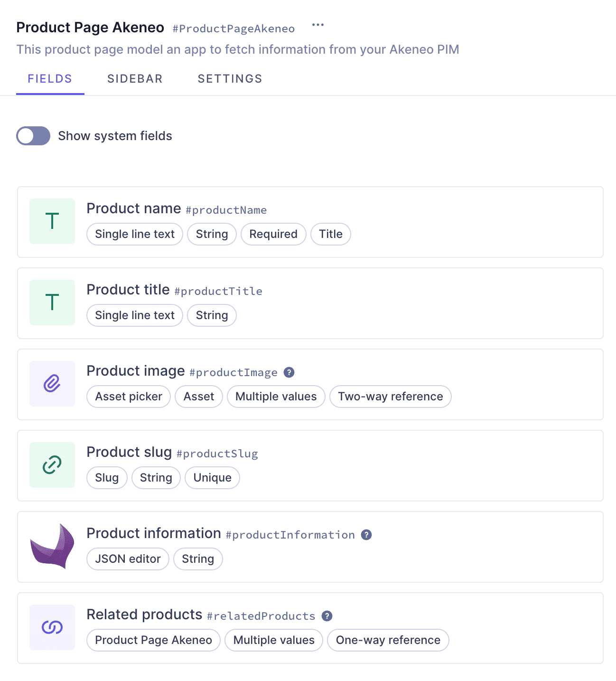The height and width of the screenshot is (681, 616).
Task: Open the model options ellipsis menu
Action: [317, 25]
